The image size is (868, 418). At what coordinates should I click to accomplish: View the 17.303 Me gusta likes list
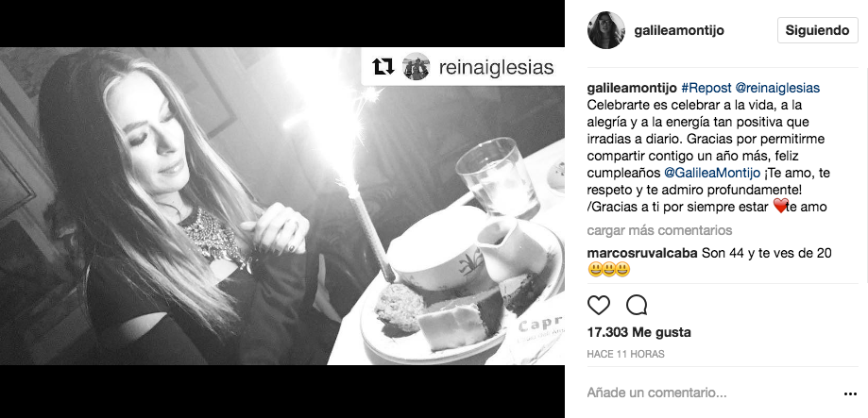click(638, 333)
